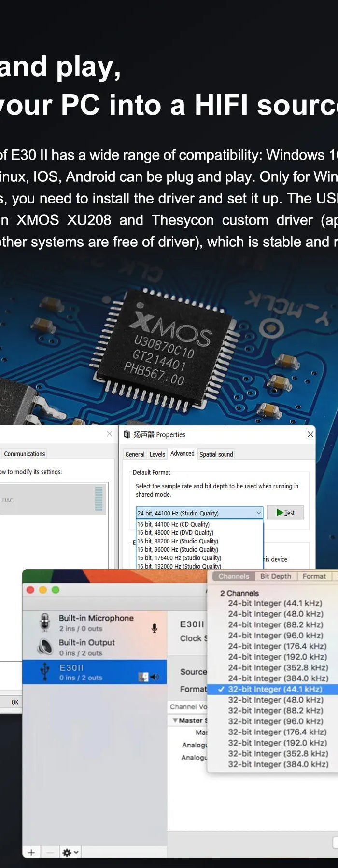The image size is (338, 868).
Task: Click the speaker output icon on E30II row
Action: (x=155, y=677)
